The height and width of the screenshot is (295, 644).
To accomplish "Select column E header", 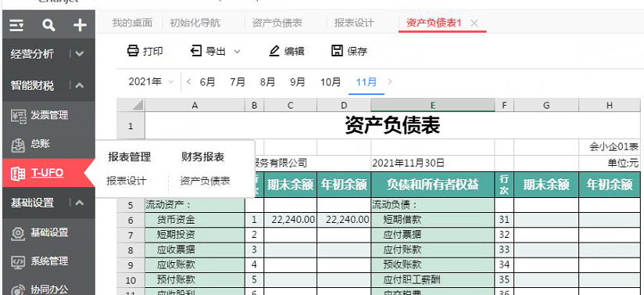I will (432, 106).
